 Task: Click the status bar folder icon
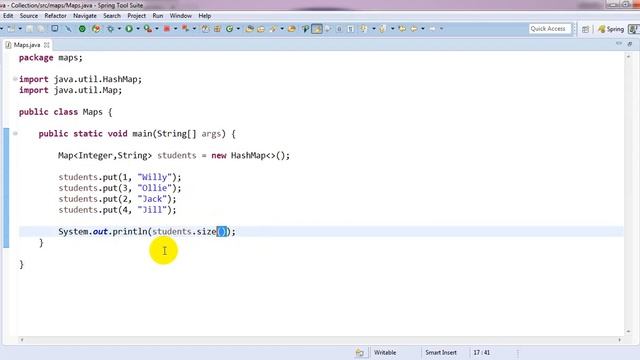(360, 352)
